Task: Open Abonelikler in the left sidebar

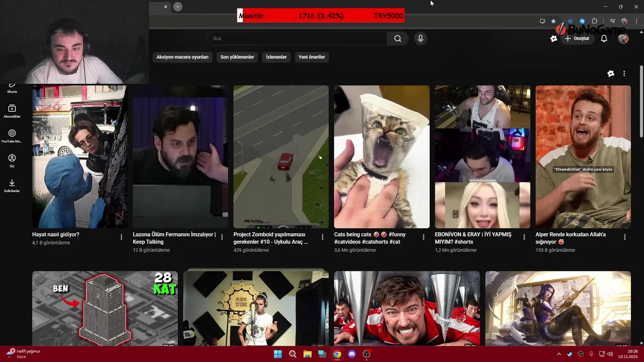Action: [12, 111]
